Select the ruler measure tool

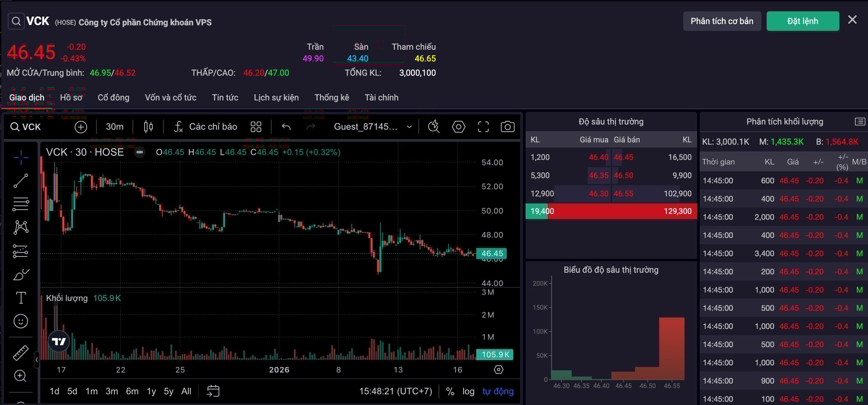pos(21,353)
